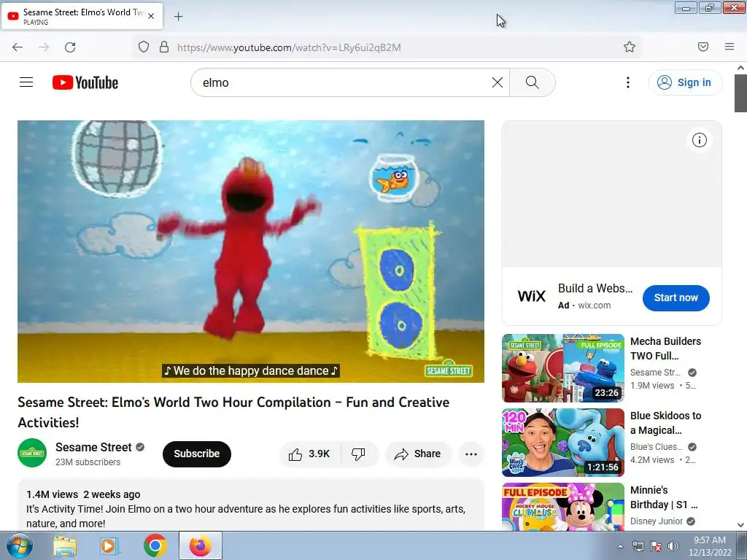Open the YouTube hamburger guide menu
This screenshot has height=560, width=747.
pos(26,82)
